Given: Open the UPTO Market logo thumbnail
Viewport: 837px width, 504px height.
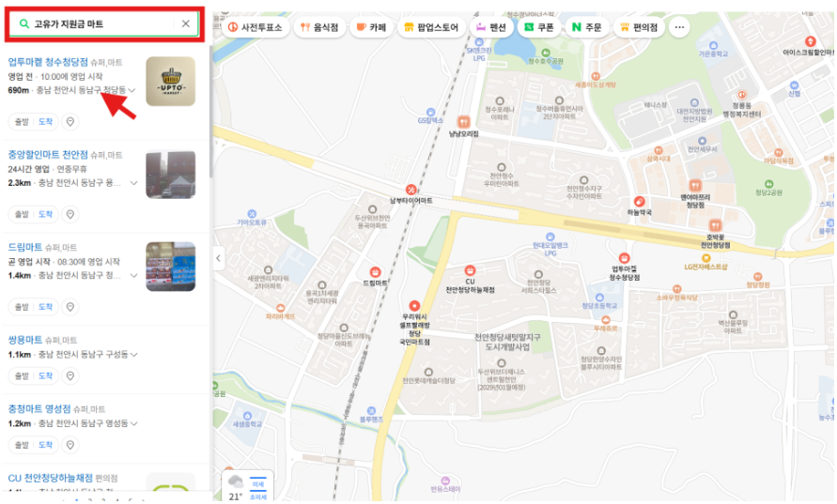Looking at the screenshot, I should [x=171, y=81].
